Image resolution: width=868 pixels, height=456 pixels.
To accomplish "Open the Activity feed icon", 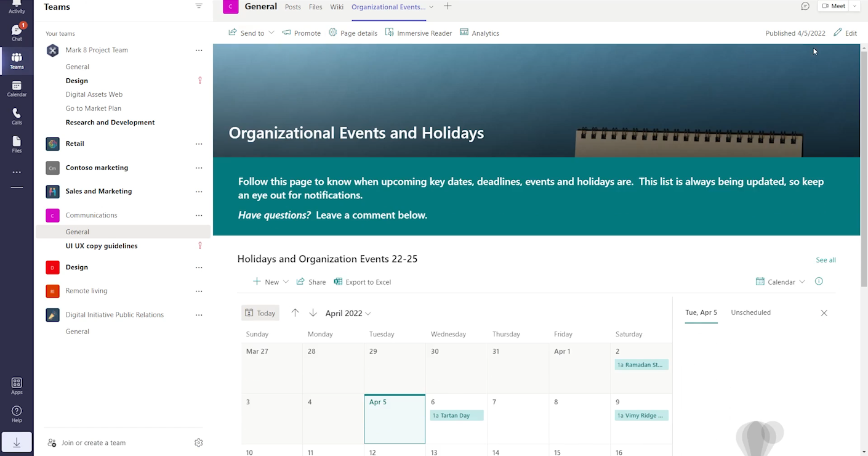I will (17, 6).
